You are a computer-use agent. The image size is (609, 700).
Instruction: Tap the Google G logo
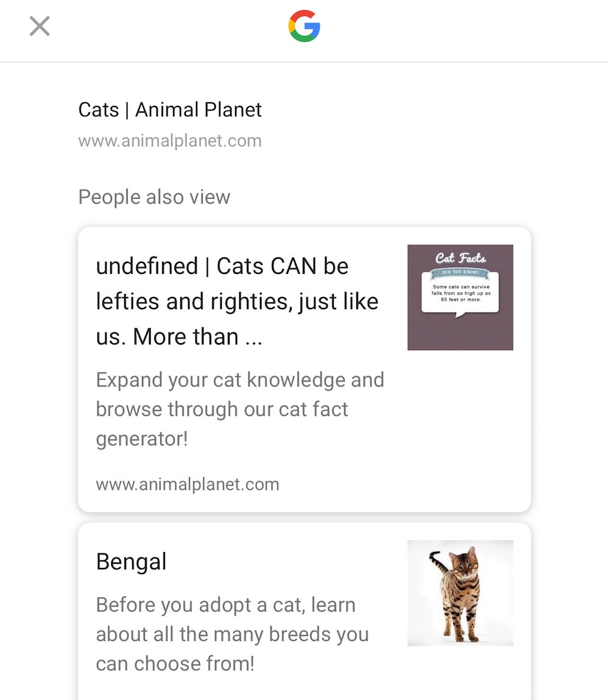(x=304, y=26)
